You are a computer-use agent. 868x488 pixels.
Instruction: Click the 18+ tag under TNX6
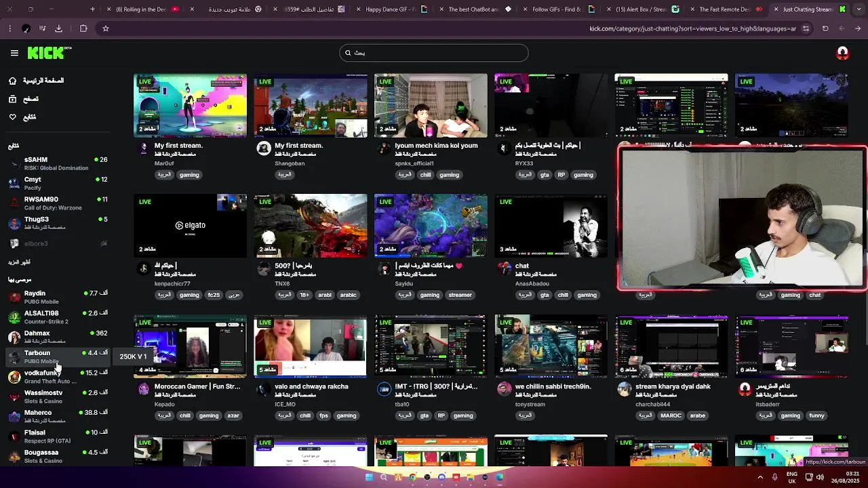[304, 295]
